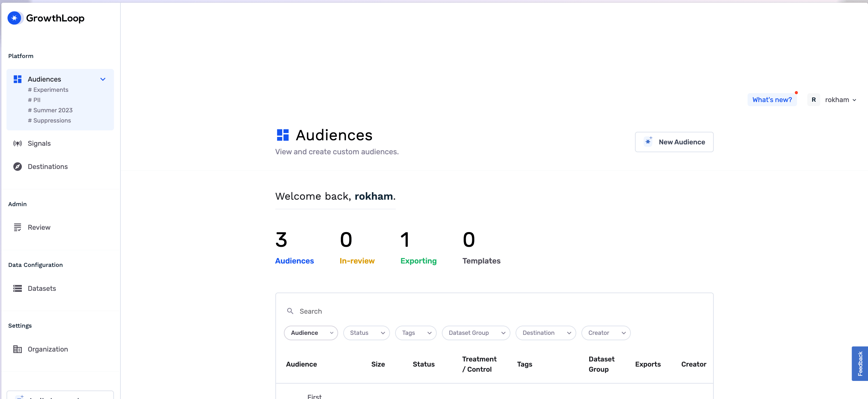Open the Destination filter dropdown
Screen dimensions: 868x399
[546, 333]
